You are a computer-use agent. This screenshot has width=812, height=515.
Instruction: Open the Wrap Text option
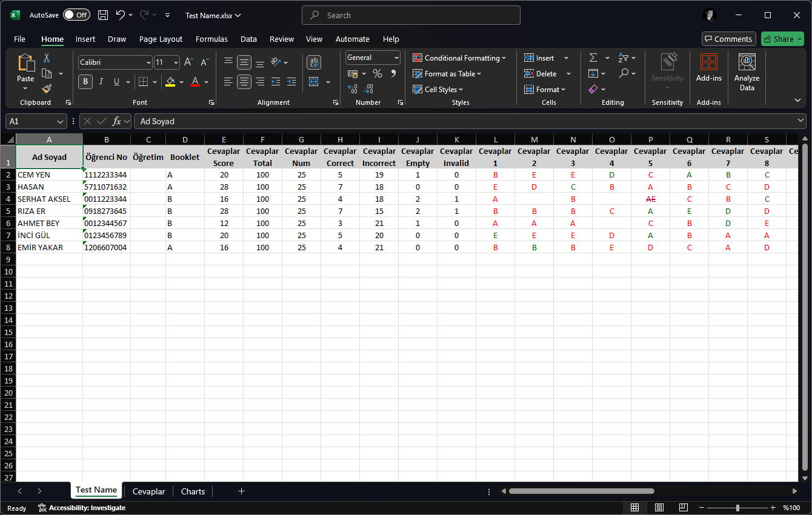point(314,62)
